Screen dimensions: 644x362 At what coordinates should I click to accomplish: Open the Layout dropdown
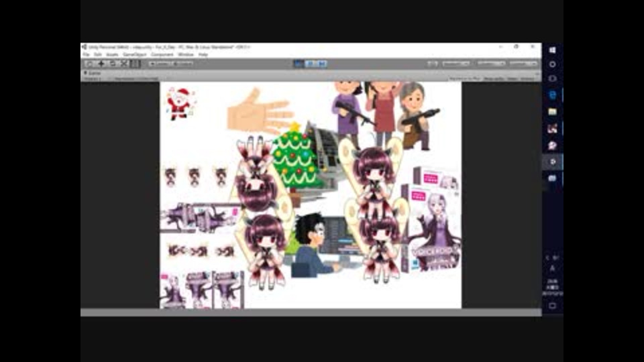point(523,64)
